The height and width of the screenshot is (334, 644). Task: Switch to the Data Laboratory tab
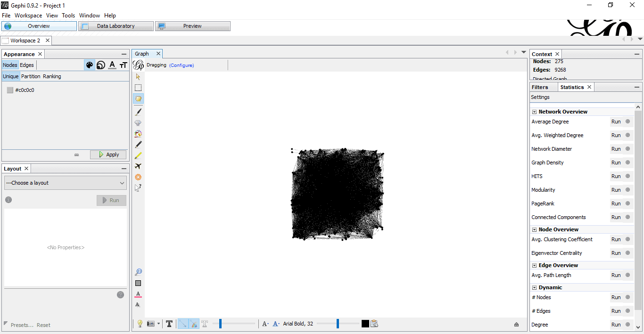tap(116, 26)
